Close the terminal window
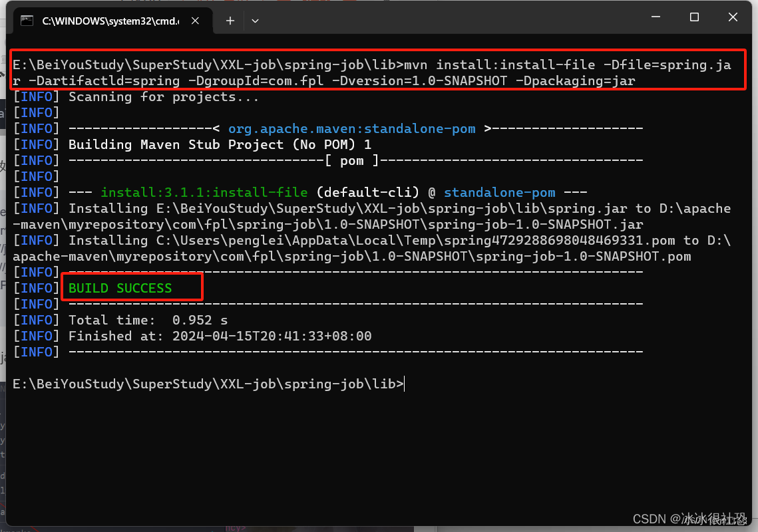The image size is (758, 532). (x=733, y=17)
